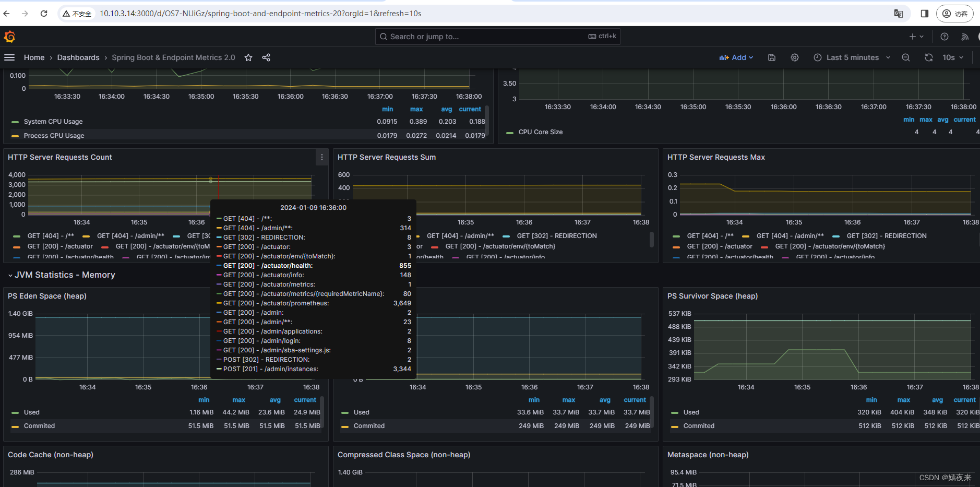Toggle GET [200] - /actuator in Requests Max legend

(720, 246)
